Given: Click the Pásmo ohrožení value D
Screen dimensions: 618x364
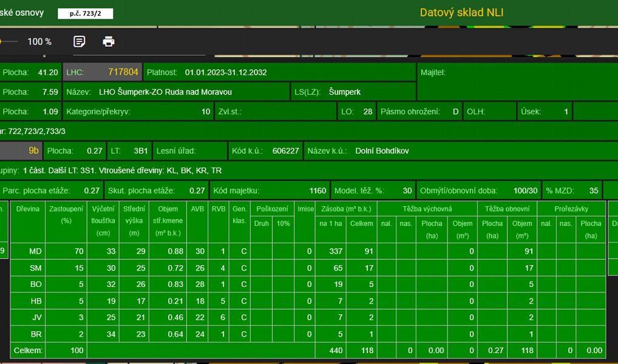Looking at the screenshot, I should (456, 112).
